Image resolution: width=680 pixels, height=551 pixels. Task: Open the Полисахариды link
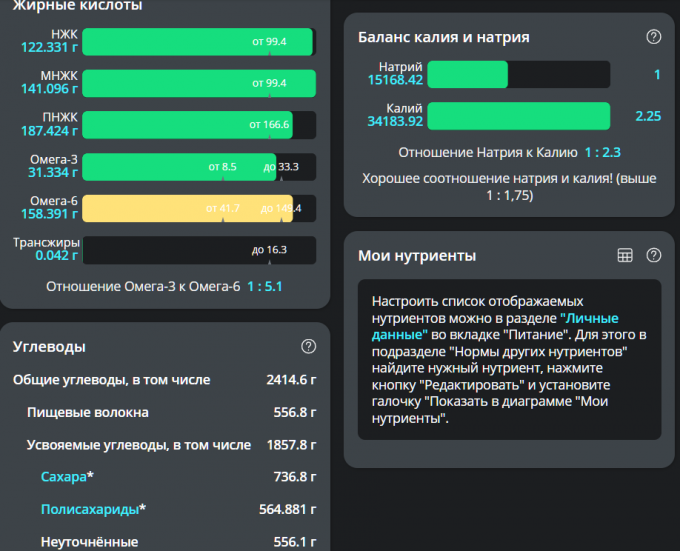tap(89, 509)
